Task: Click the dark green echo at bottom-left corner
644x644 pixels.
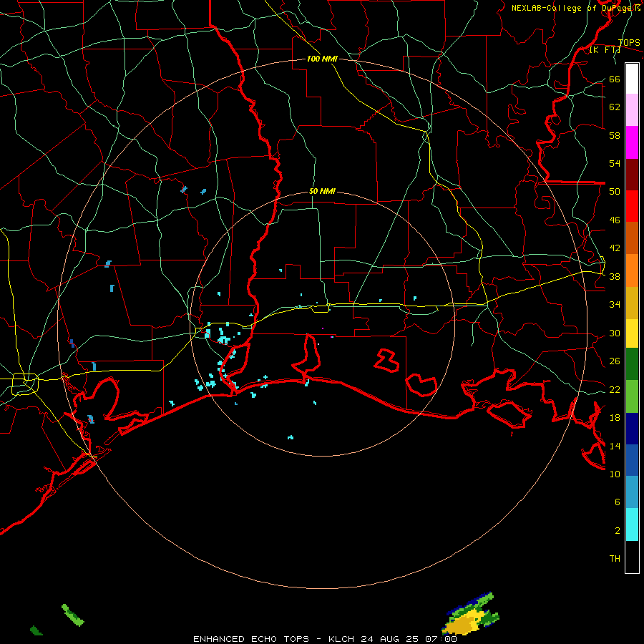Action: click(36, 630)
